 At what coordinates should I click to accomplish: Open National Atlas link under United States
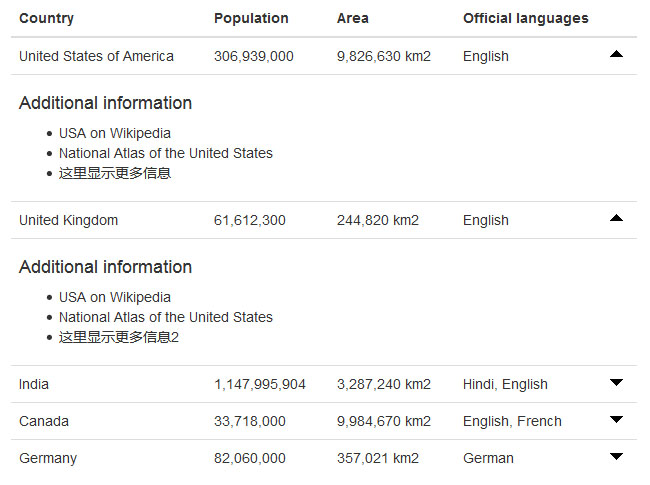pyautogui.click(x=165, y=153)
